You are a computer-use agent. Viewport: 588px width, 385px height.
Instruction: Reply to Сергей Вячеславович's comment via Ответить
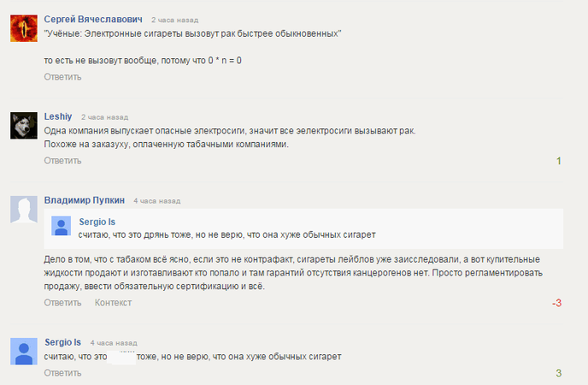tap(62, 77)
